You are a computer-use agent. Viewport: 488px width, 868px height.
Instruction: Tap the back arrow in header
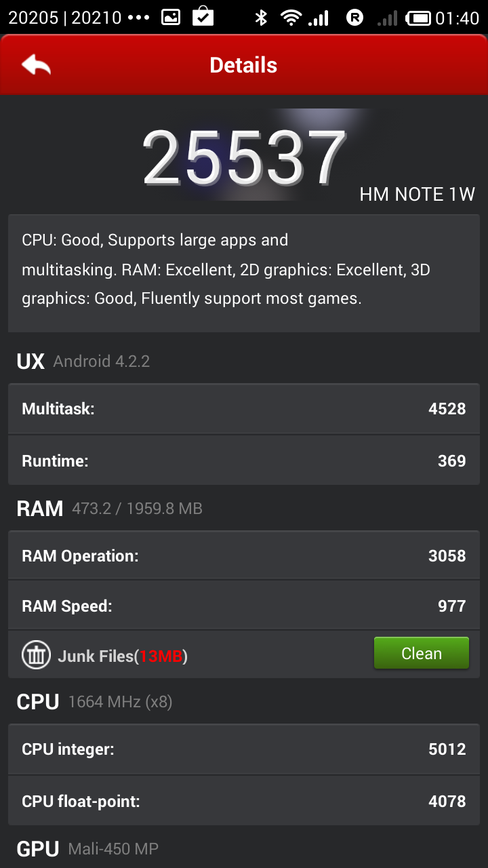click(37, 65)
